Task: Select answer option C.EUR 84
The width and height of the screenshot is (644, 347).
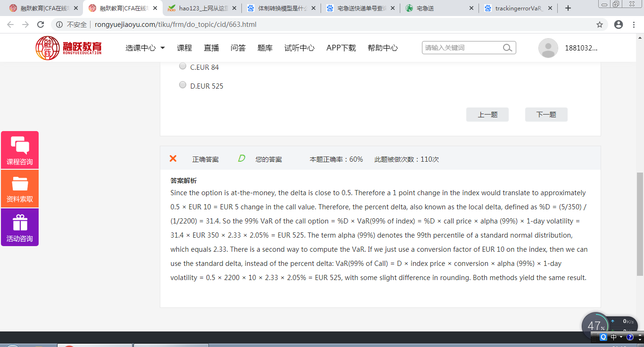Action: coord(183,66)
